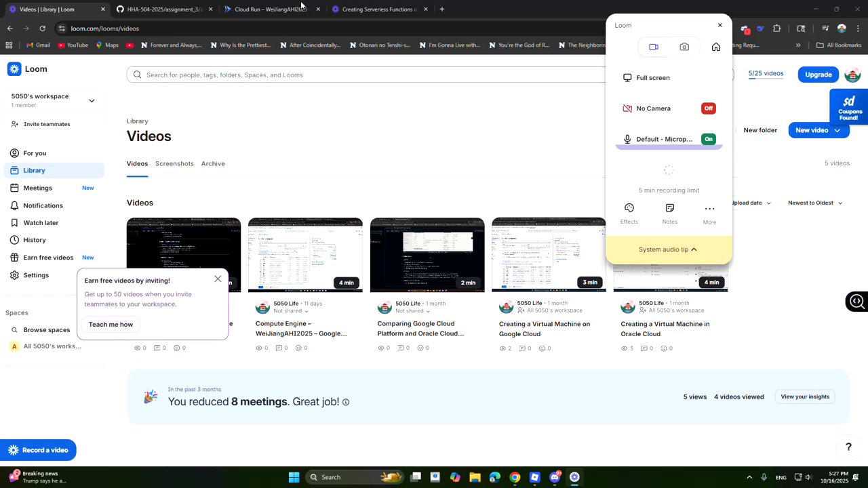
Task: Click the Loom logo in the sidebar
Action: coord(27,69)
